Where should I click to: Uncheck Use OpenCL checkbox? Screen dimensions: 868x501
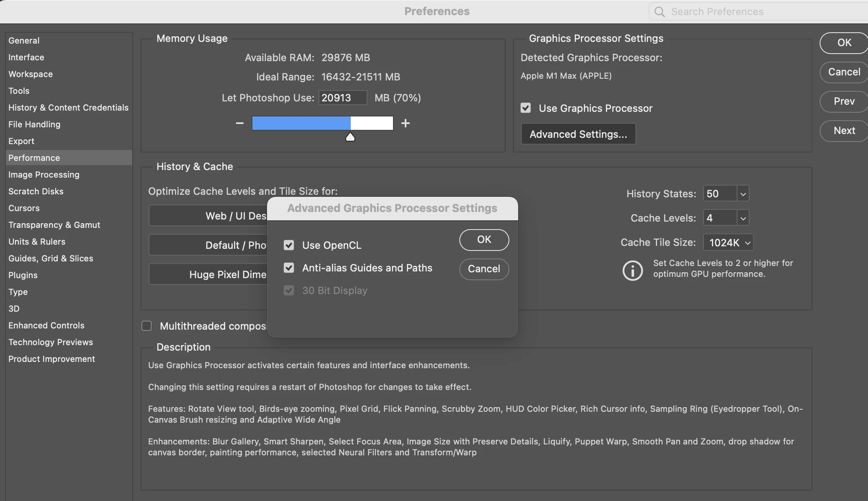[x=289, y=245]
